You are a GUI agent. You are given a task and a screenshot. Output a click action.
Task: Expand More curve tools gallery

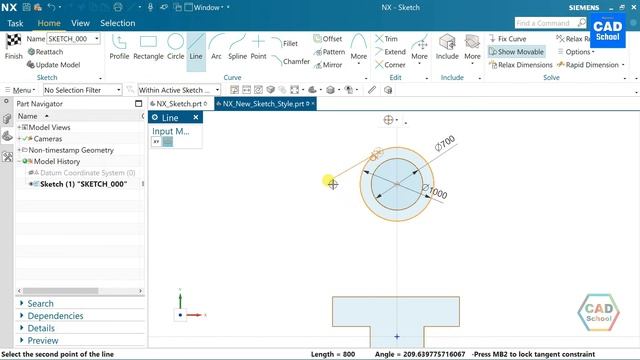pyautogui.click(x=358, y=49)
